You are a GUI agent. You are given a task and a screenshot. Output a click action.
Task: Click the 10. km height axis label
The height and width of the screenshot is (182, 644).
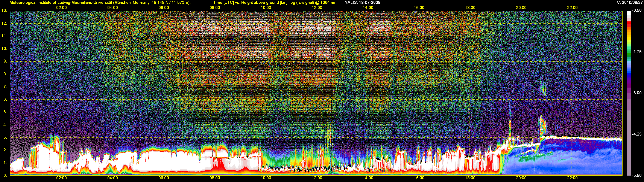click(x=4, y=49)
